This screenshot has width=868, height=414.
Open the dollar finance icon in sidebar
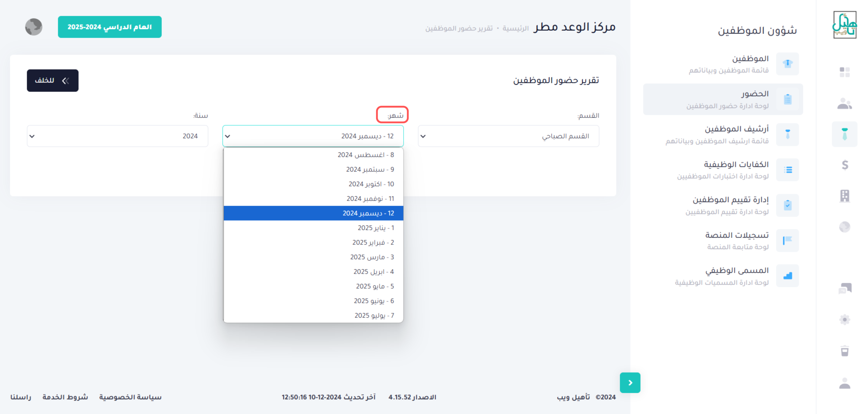point(845,165)
